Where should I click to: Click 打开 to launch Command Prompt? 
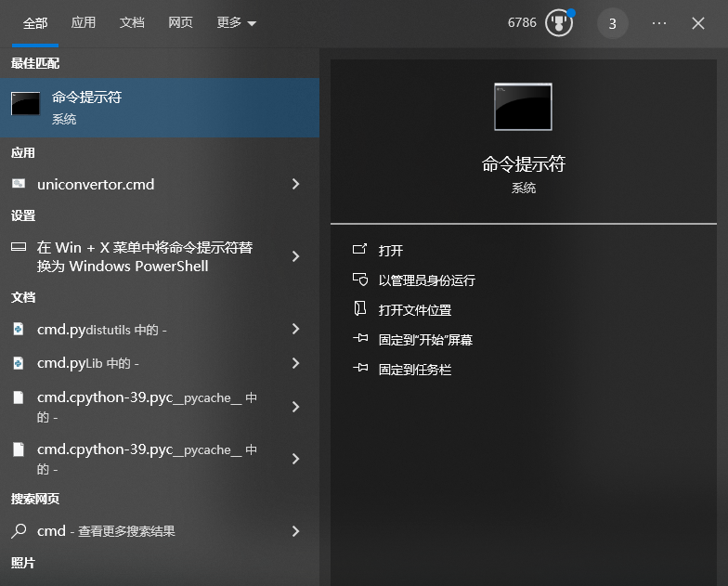[390, 251]
